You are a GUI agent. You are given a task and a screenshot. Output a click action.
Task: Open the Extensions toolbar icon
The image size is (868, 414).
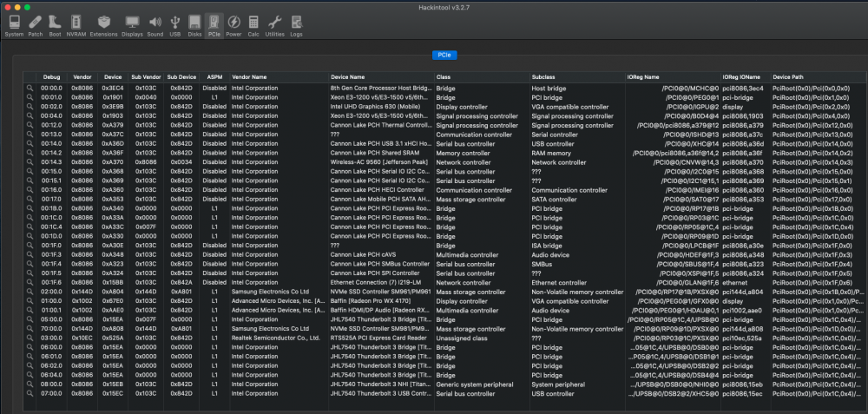point(103,26)
